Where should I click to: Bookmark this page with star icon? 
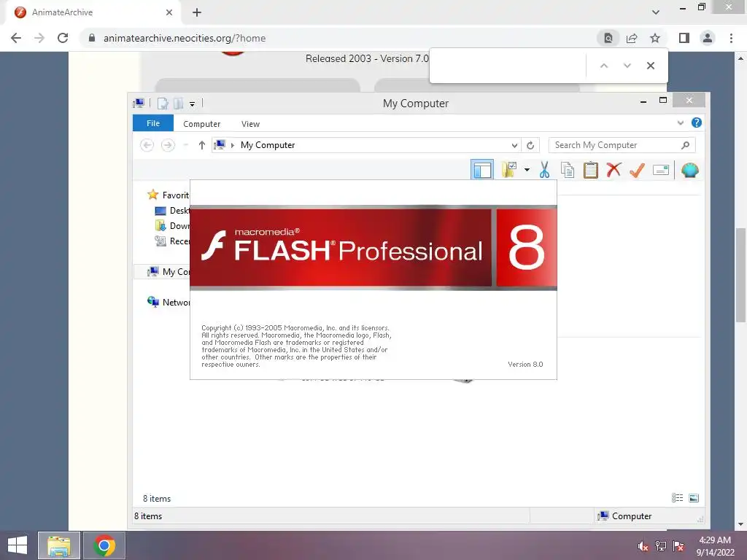coord(655,38)
